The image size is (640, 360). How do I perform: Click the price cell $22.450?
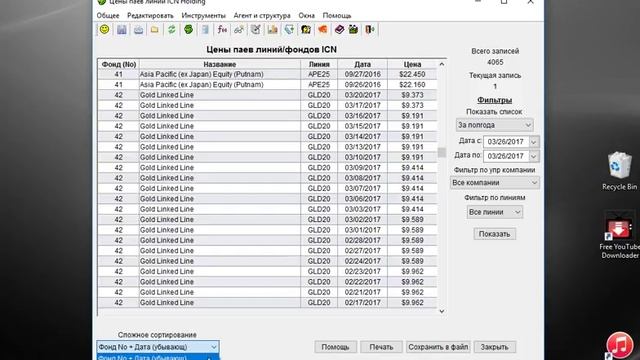point(412,74)
